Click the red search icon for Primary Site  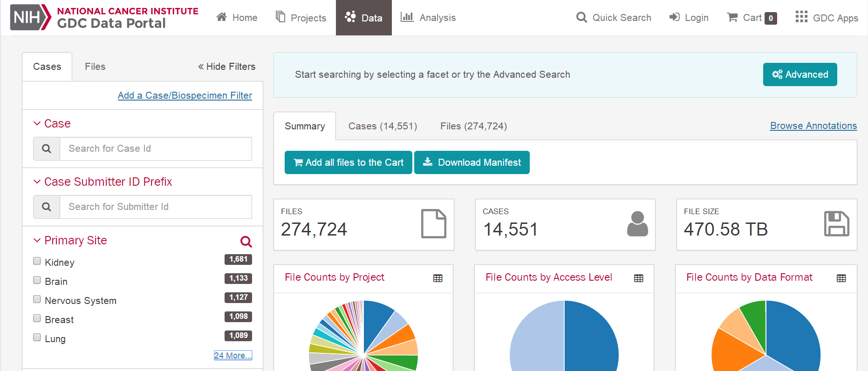246,241
